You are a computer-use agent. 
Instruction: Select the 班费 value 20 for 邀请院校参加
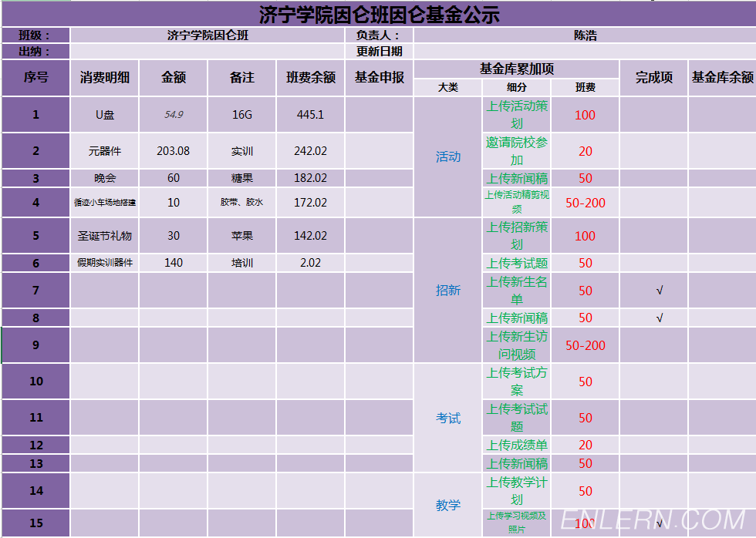pyautogui.click(x=586, y=151)
